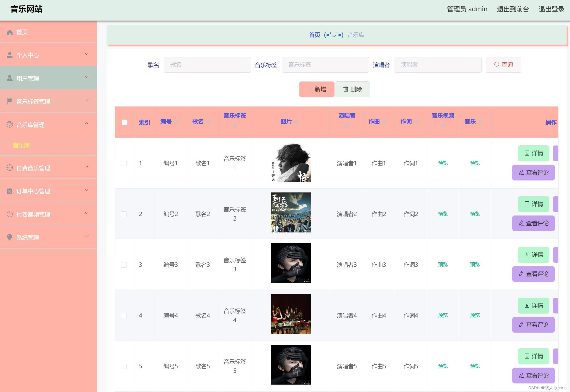Select the checkbox for row 3
The image size is (570, 392).
(x=124, y=265)
